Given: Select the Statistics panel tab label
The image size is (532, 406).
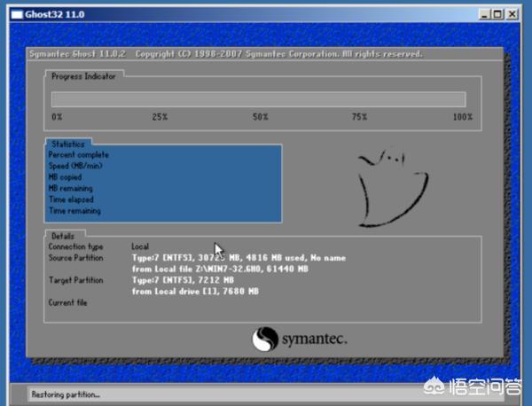Looking at the screenshot, I should point(68,144).
